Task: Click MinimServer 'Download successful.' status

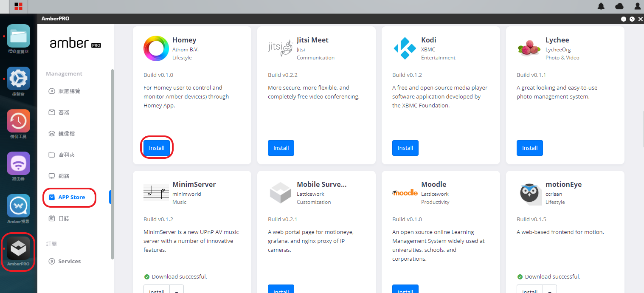Action: pyautogui.click(x=179, y=276)
